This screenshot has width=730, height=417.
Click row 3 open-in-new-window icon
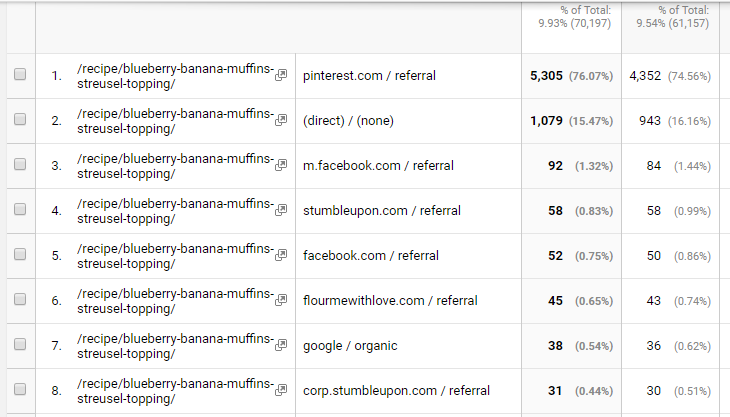click(x=282, y=165)
